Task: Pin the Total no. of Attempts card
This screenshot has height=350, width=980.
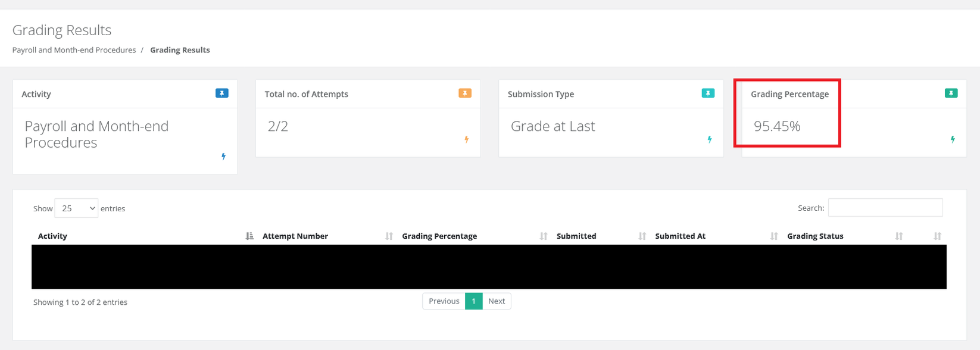Action: click(x=465, y=93)
